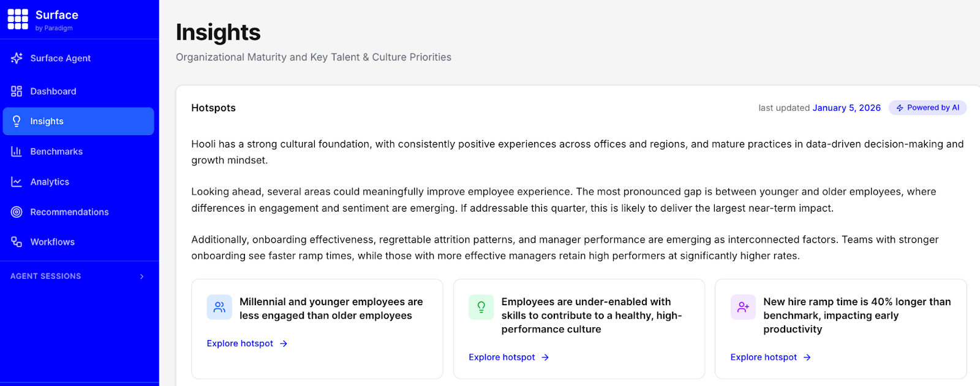
Task: Open the Insights menu item
Action: point(47,121)
